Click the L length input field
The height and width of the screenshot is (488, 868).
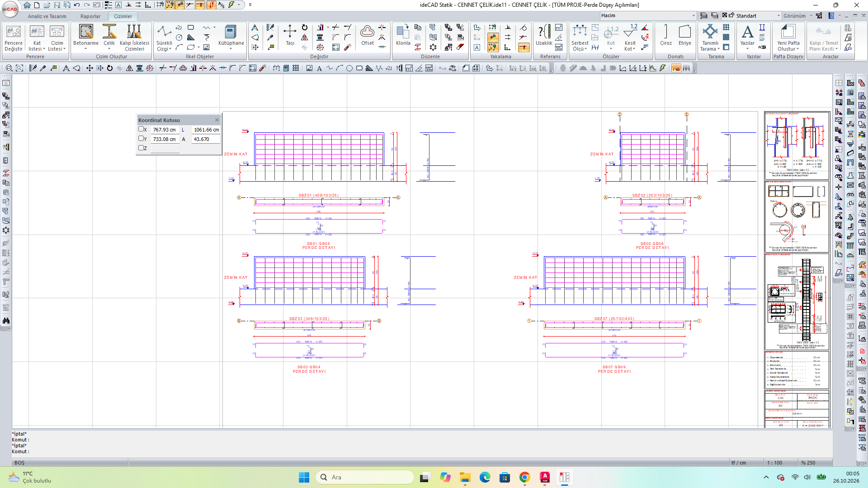pyautogui.click(x=206, y=130)
